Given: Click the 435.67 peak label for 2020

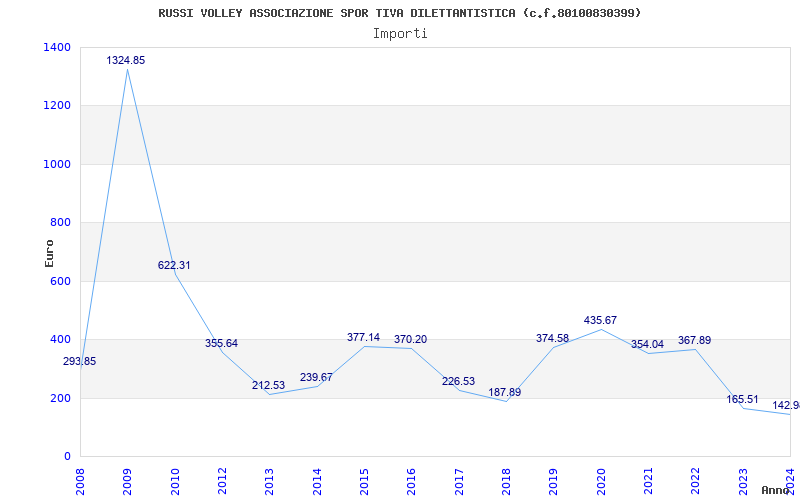Looking at the screenshot, I should pos(600,320).
